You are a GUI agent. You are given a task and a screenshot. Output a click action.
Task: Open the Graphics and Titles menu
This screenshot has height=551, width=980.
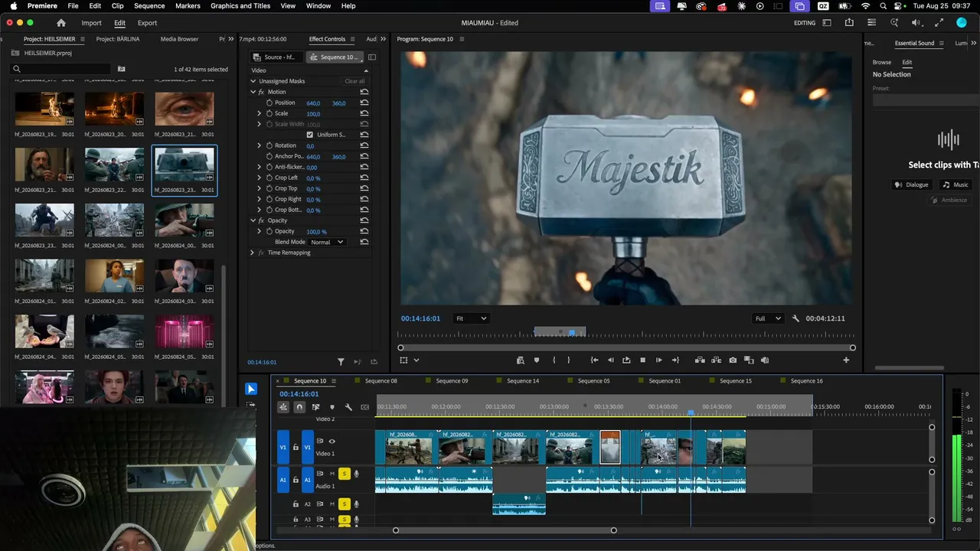pyautogui.click(x=240, y=6)
